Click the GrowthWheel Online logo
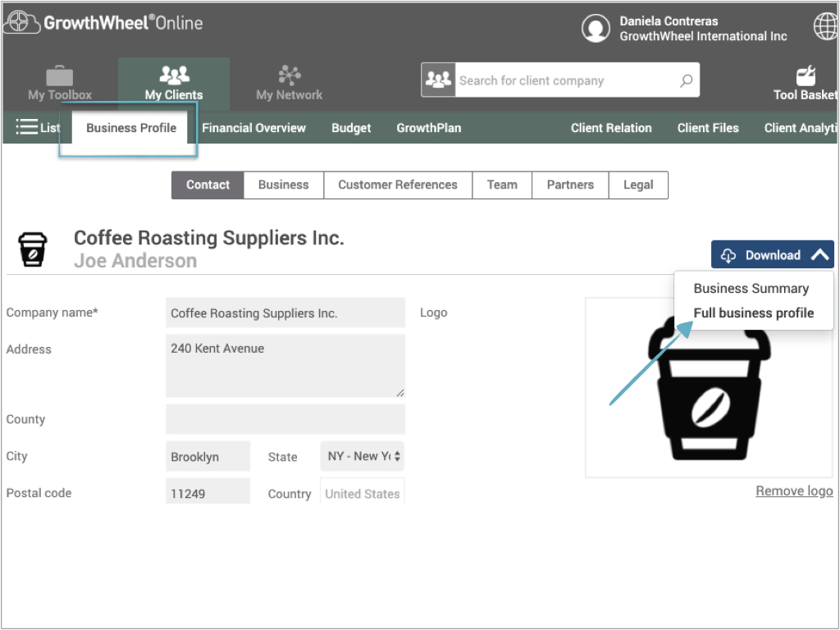 pos(103,22)
